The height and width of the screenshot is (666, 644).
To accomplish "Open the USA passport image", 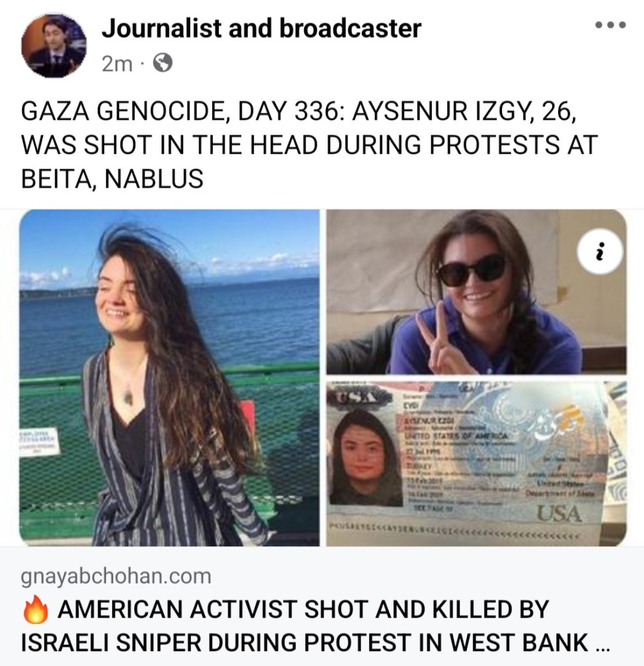I will [476, 464].
